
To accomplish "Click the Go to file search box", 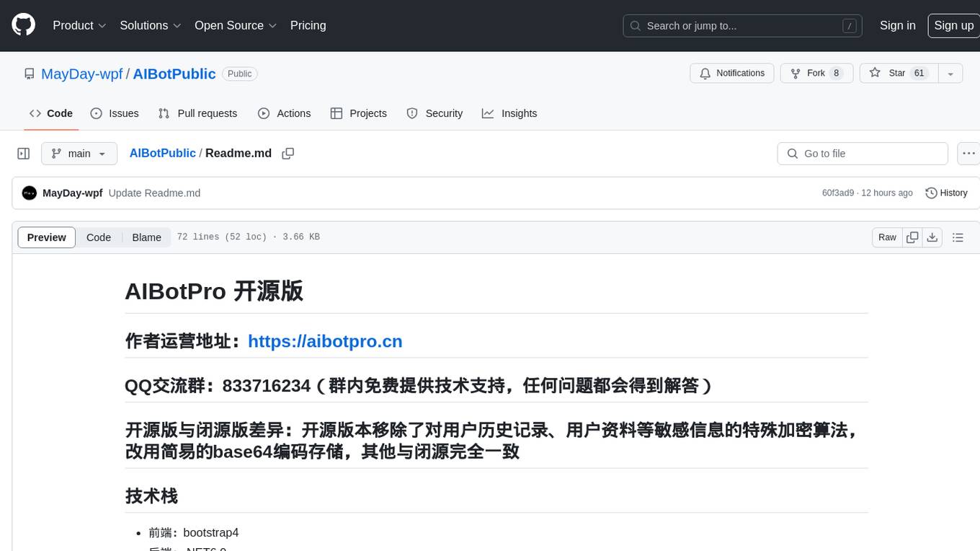I will pyautogui.click(x=863, y=154).
